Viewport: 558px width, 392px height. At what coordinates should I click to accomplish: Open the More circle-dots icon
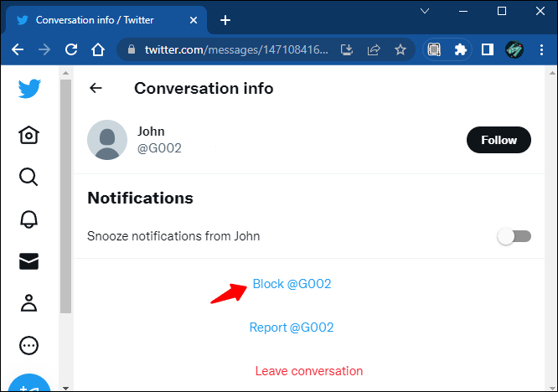(x=28, y=345)
